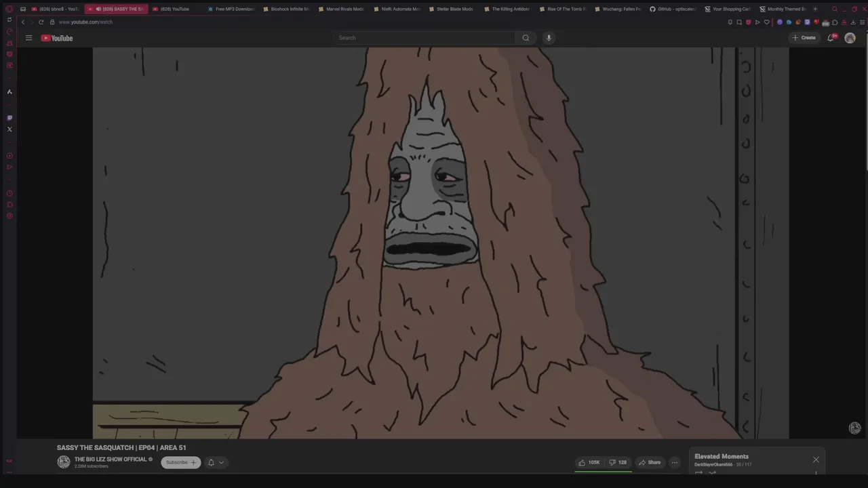This screenshot has width=868, height=488.
Task: Search open tabs with the magnifier icon
Action: click(835, 9)
